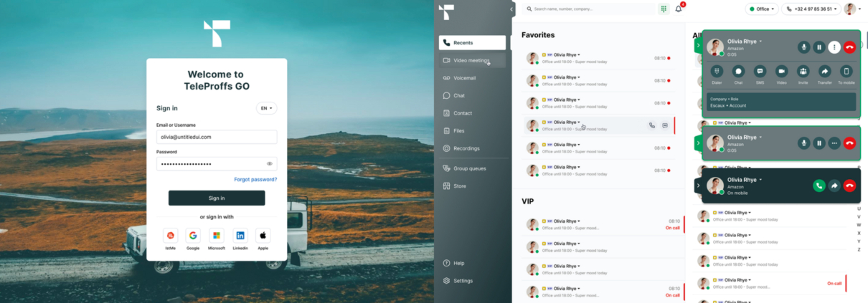The width and height of the screenshot is (868, 303).
Task: Follow the Forgot password? link
Action: coord(255,179)
